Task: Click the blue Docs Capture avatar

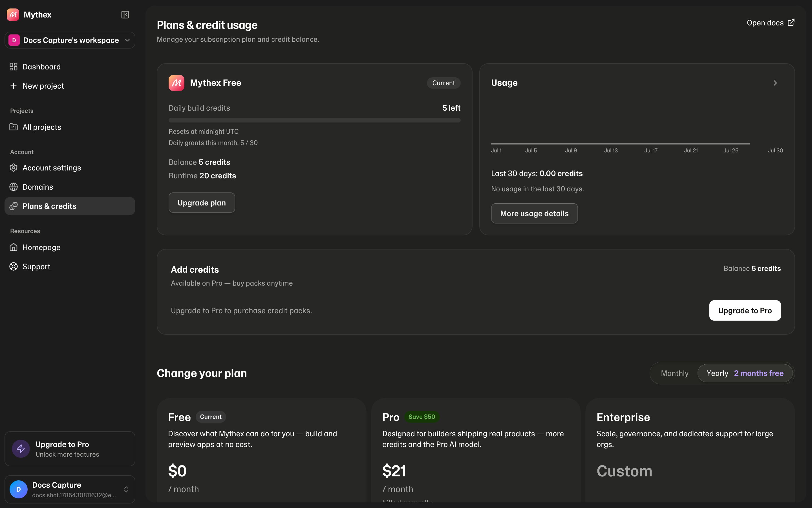Action: click(x=18, y=489)
